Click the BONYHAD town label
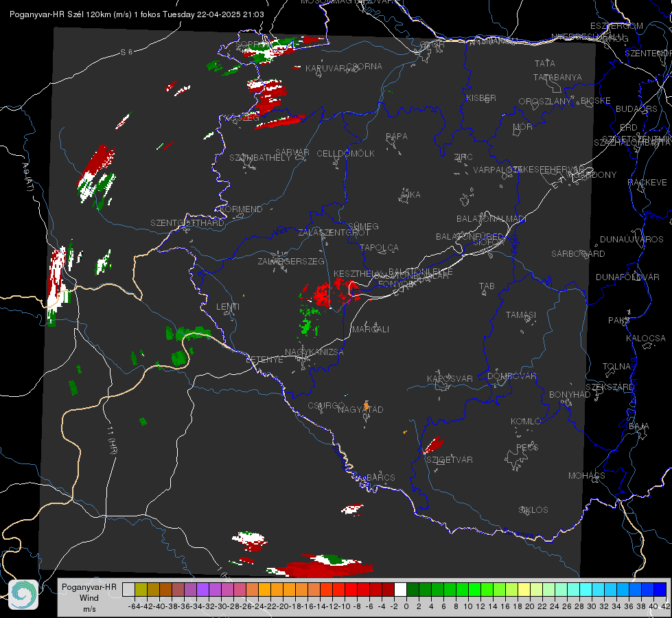Viewport: 672px width, 618px height. pyautogui.click(x=570, y=395)
